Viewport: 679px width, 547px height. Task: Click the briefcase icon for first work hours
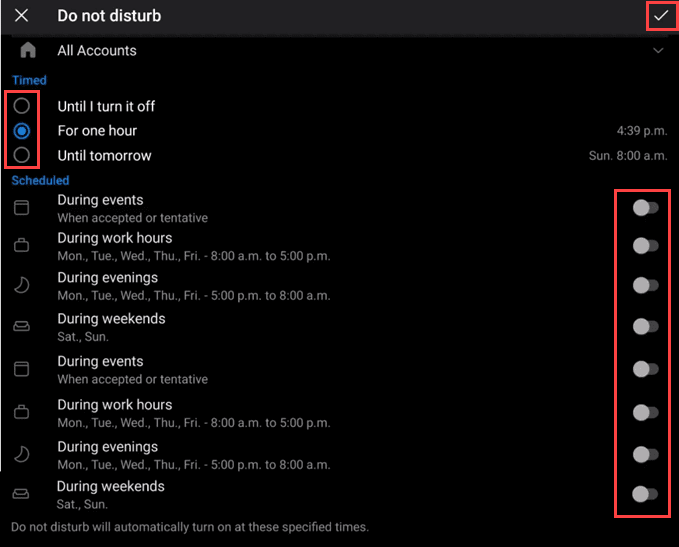[x=21, y=246]
